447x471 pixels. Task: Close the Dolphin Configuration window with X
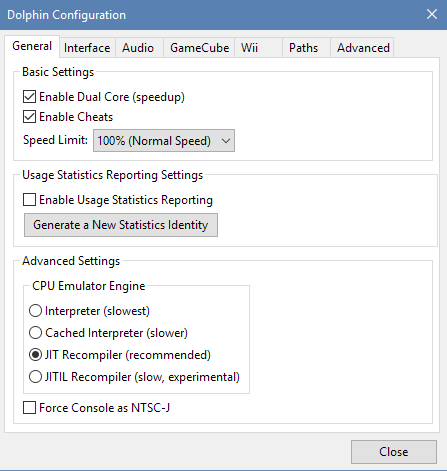[x=432, y=14]
